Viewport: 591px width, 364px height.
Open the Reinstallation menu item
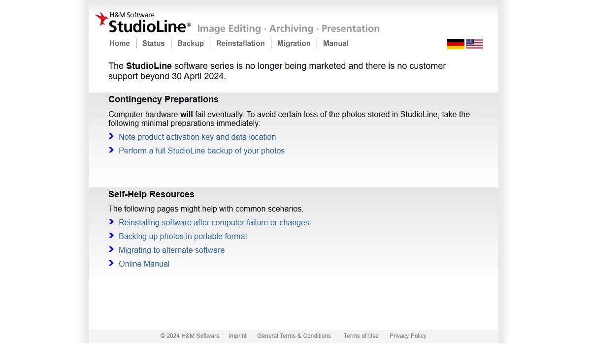pyautogui.click(x=240, y=43)
